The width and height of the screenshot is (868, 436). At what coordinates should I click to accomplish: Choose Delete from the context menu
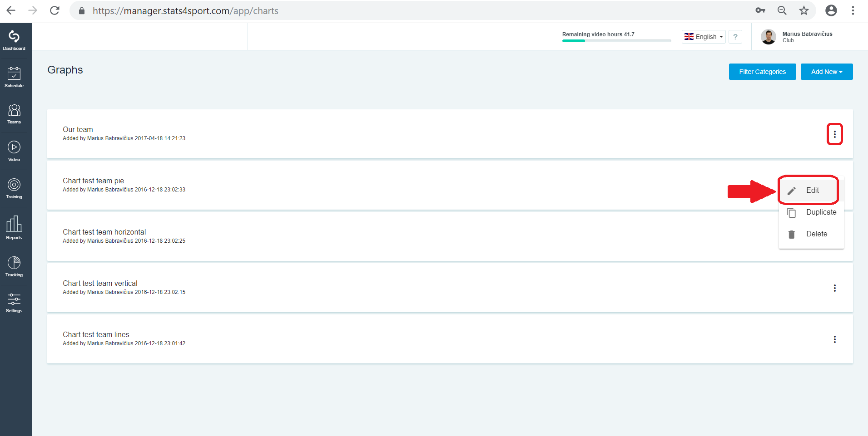pyautogui.click(x=811, y=234)
